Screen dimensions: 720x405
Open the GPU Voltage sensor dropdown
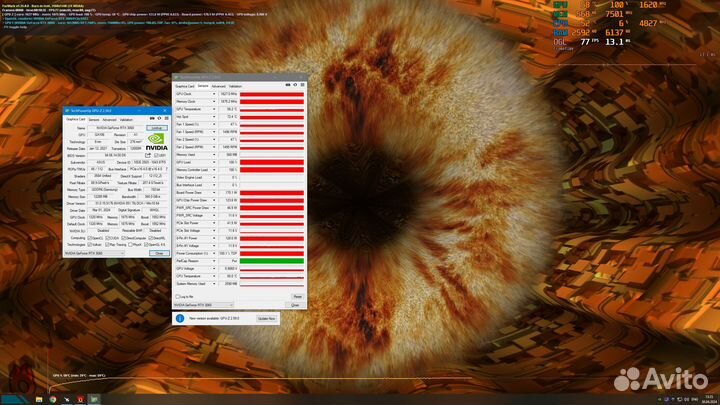214,269
